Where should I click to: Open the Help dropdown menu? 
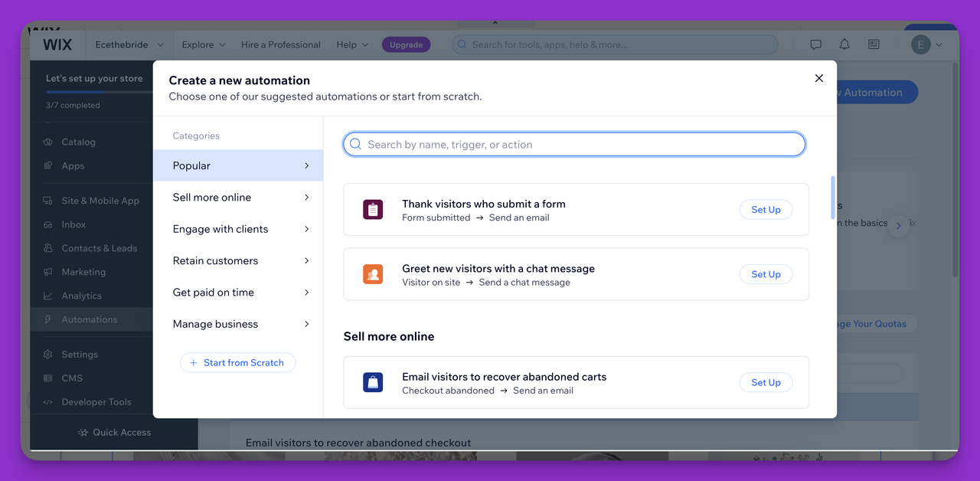point(352,44)
